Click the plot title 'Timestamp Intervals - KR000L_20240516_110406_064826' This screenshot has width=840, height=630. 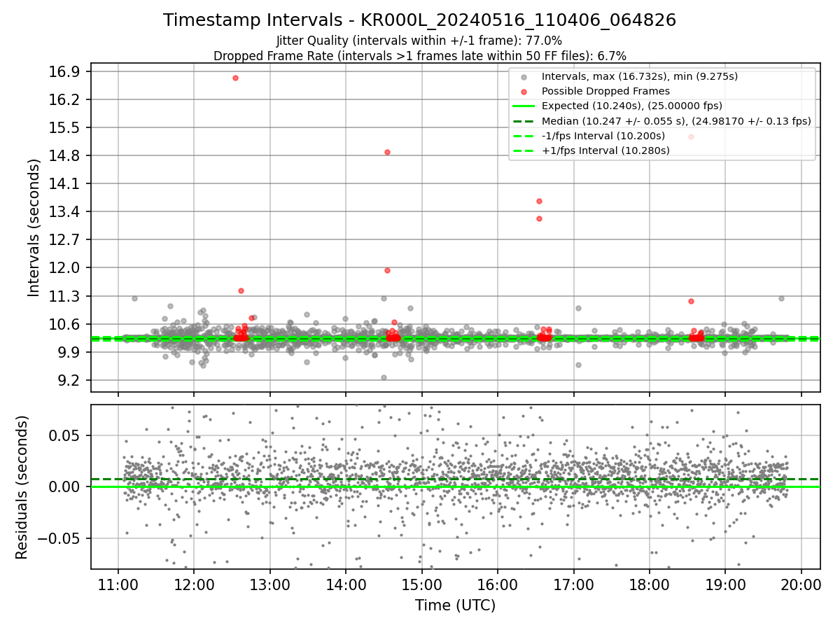point(420,20)
